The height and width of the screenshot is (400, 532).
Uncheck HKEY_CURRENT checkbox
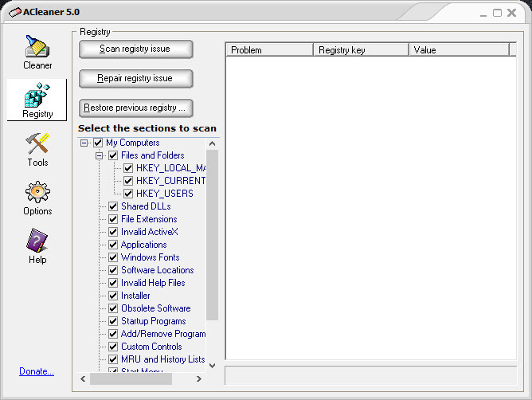coord(128,181)
